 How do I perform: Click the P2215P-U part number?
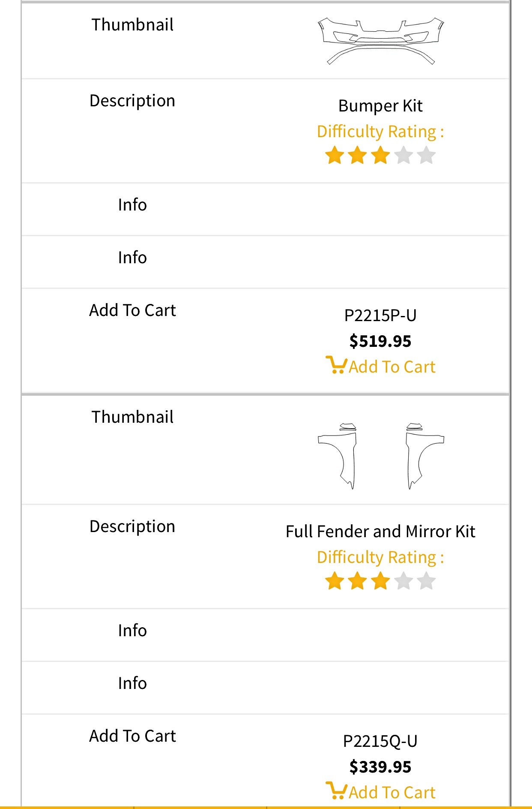tap(380, 316)
